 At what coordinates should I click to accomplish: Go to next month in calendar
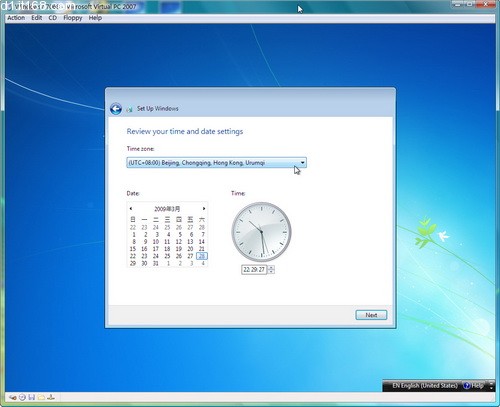point(204,209)
